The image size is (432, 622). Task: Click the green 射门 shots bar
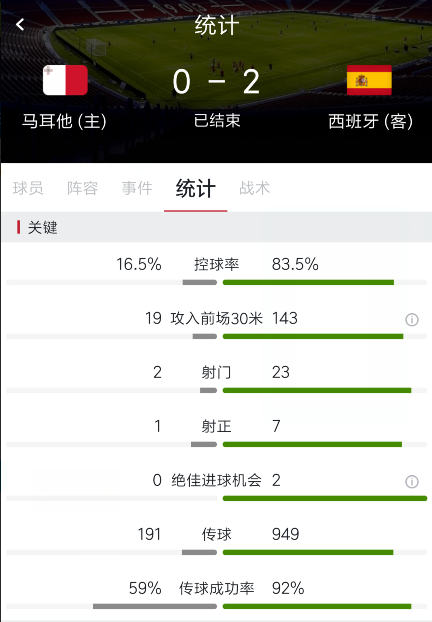click(x=317, y=390)
